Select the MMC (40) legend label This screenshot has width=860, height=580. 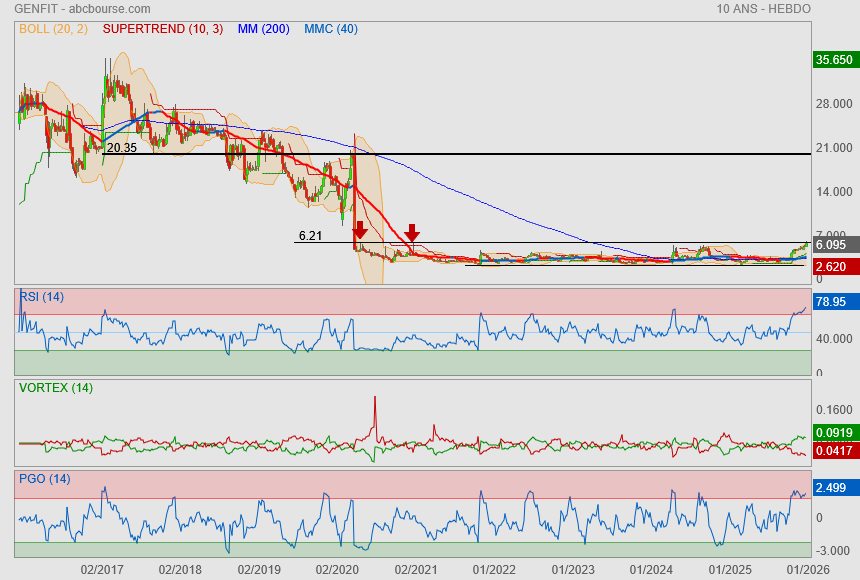[x=330, y=29]
